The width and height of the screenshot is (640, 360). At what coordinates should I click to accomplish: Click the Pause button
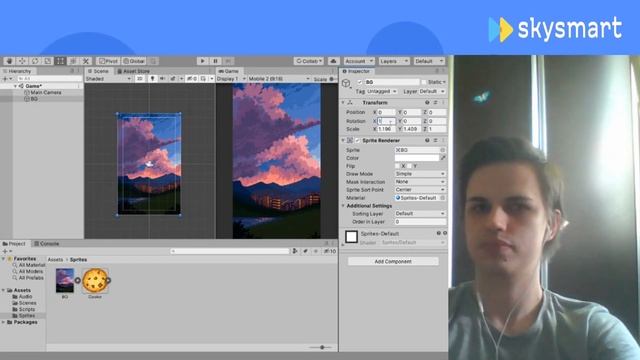(216, 61)
